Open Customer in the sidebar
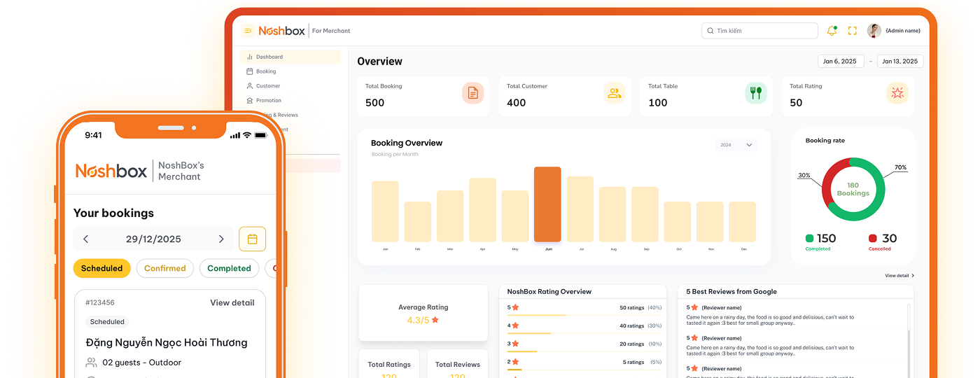Viewport: 980px width, 378px height. point(267,86)
